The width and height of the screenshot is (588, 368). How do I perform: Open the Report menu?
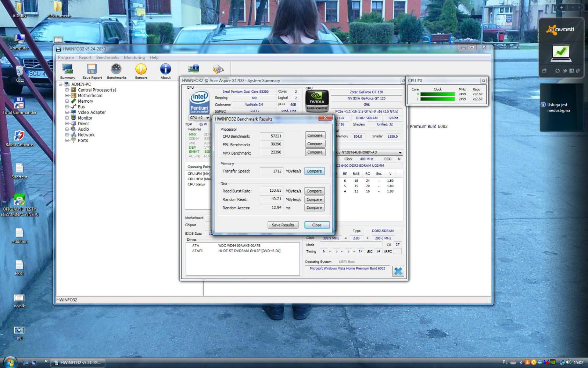tap(85, 57)
